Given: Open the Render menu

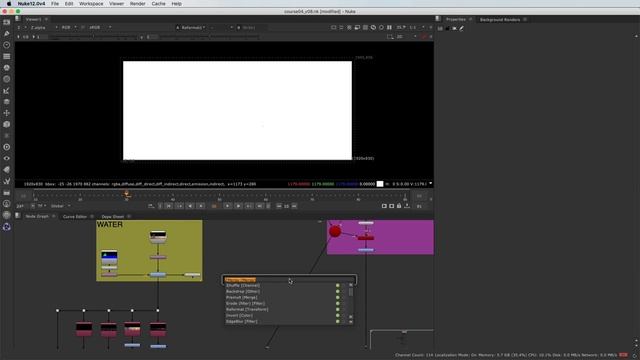Looking at the screenshot, I should point(138,4).
